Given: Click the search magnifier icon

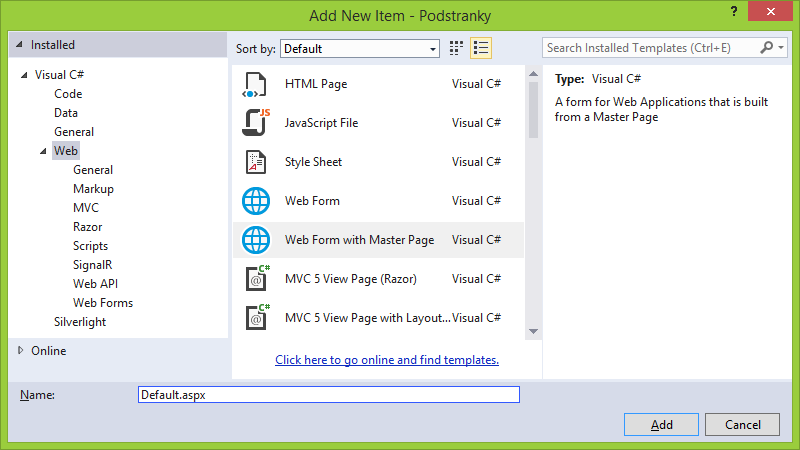Looking at the screenshot, I should click(x=766, y=47).
